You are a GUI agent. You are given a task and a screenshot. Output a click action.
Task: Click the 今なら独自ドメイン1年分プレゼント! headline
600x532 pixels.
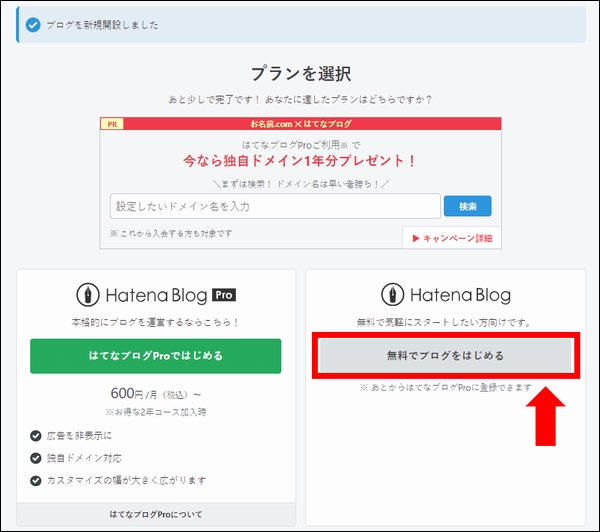click(300, 161)
